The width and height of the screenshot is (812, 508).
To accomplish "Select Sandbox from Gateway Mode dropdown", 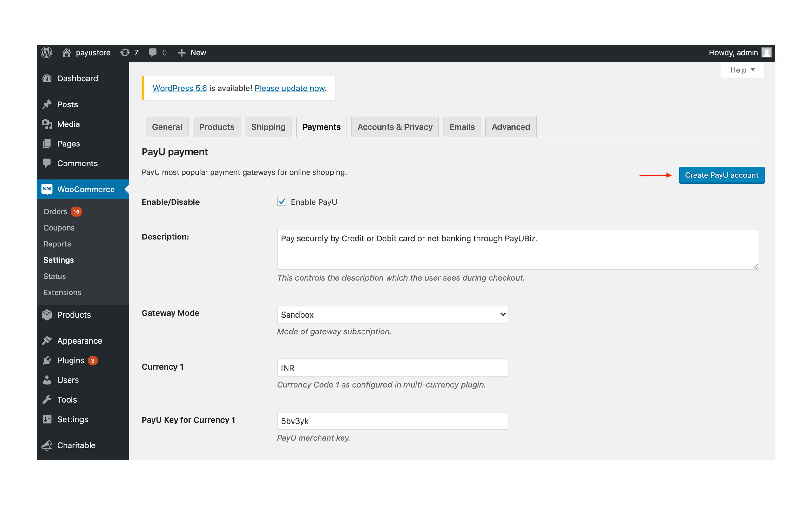I will tap(393, 314).
